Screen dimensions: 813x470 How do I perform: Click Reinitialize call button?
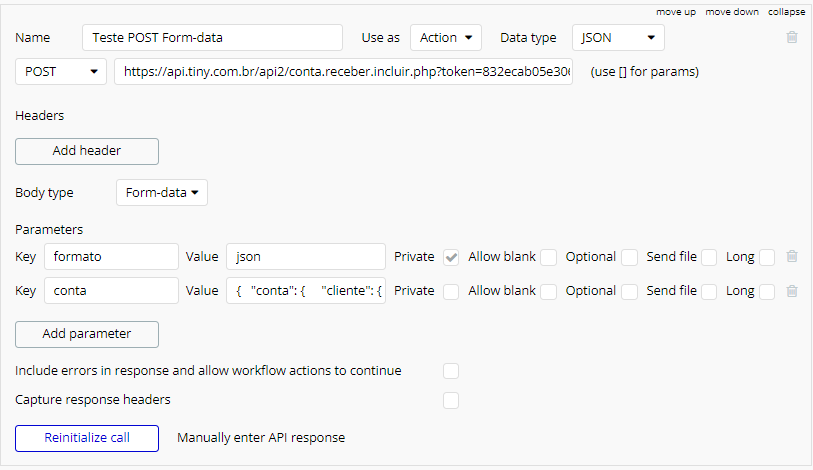pyautogui.click(x=87, y=438)
